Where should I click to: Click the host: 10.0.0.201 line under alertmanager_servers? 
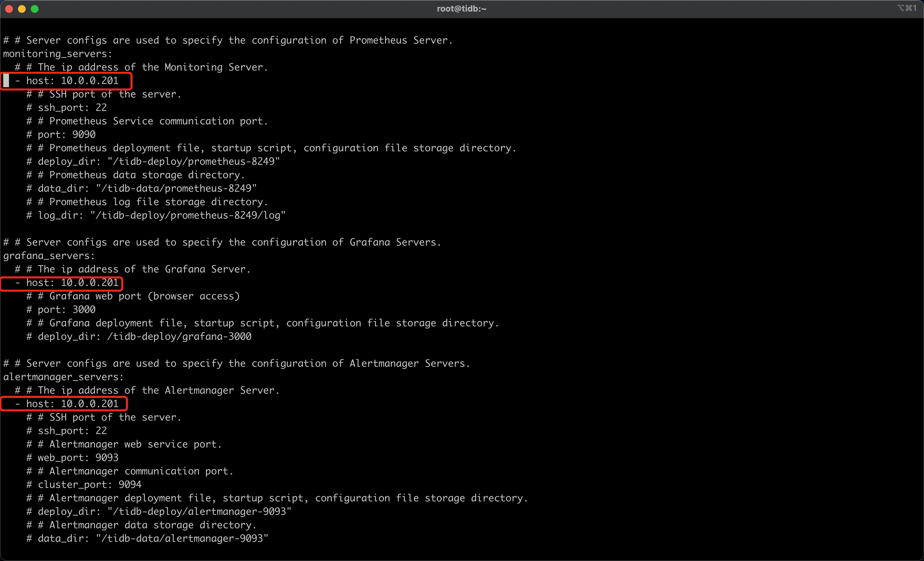(66, 404)
